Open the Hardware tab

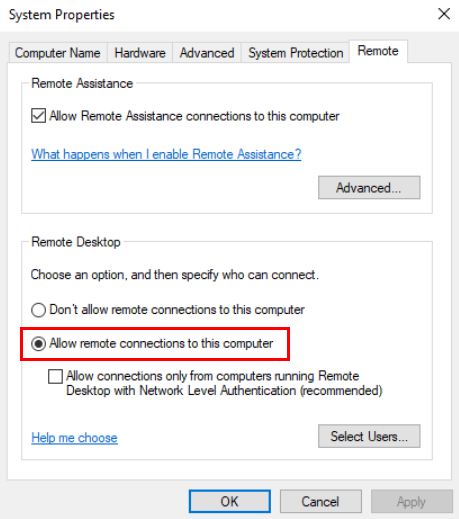coord(140,53)
